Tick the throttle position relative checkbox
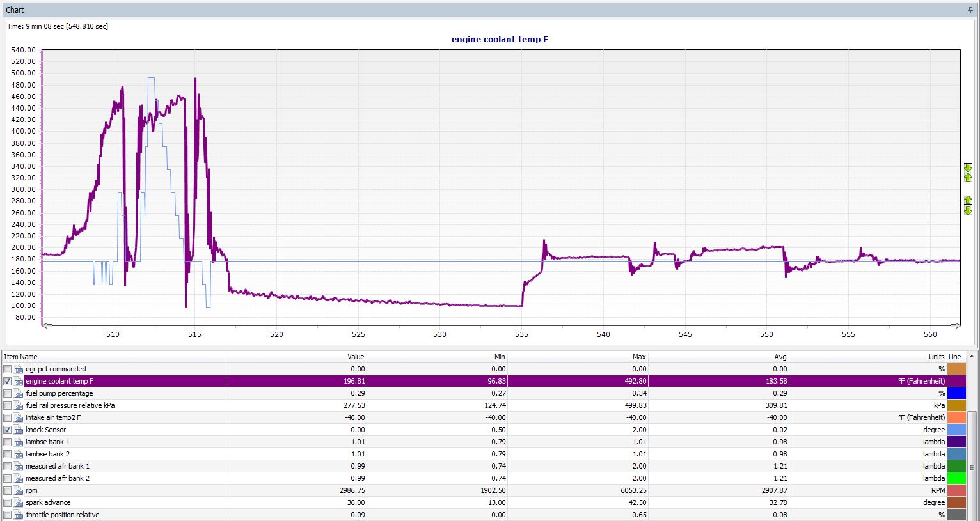 [8, 515]
